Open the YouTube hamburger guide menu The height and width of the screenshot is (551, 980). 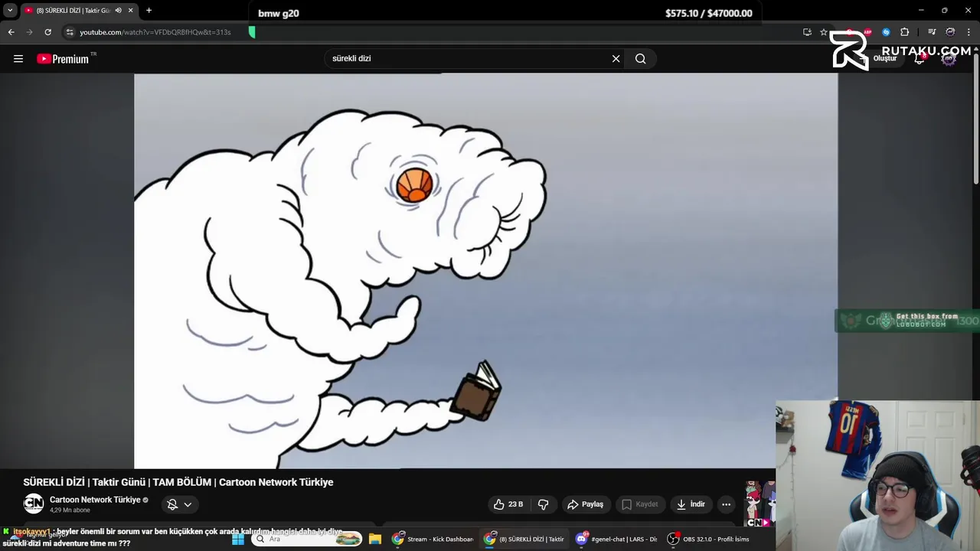click(x=18, y=58)
